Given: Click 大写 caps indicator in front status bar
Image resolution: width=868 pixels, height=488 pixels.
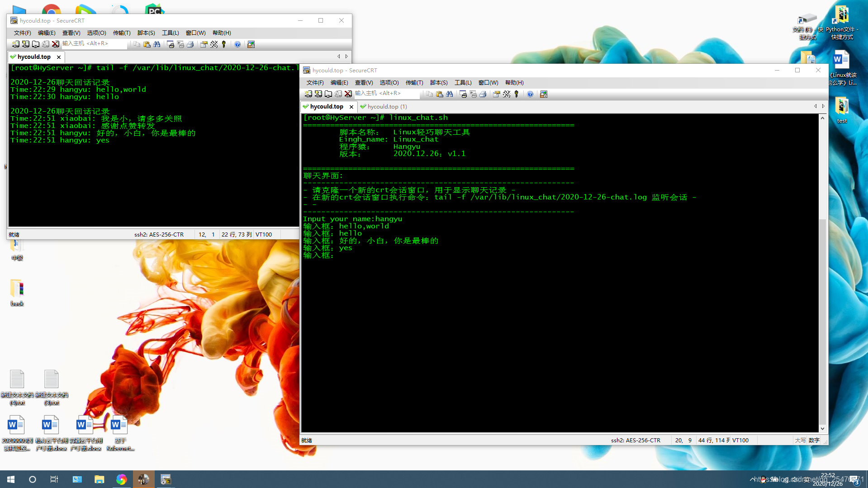Looking at the screenshot, I should coord(800,440).
